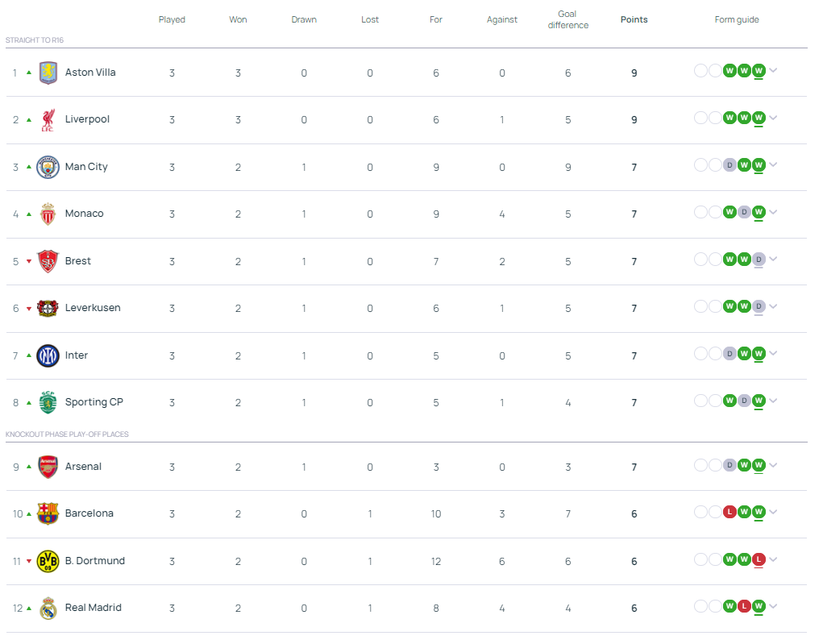The image size is (823, 644).
Task: Click the Aston Villa club crest
Action: point(48,73)
